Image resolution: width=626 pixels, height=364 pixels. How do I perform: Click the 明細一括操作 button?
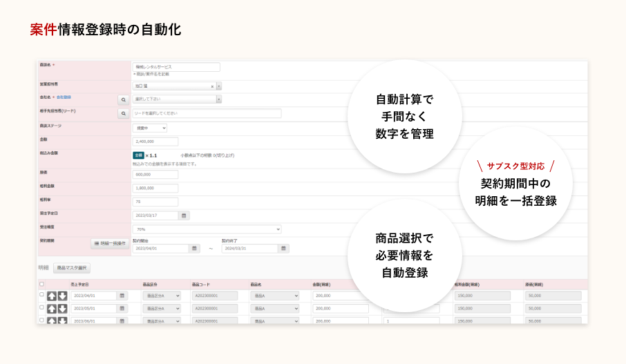point(110,244)
